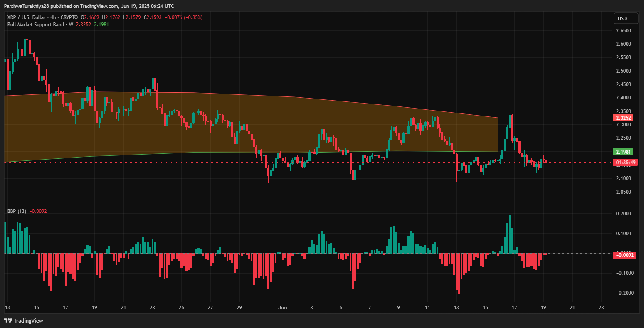Click the TradingView logo icon

click(8, 321)
